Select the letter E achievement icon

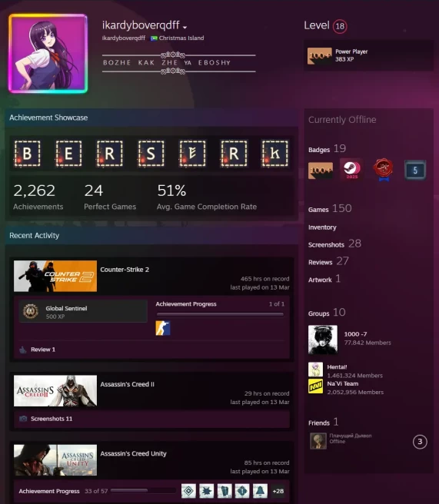[68, 154]
